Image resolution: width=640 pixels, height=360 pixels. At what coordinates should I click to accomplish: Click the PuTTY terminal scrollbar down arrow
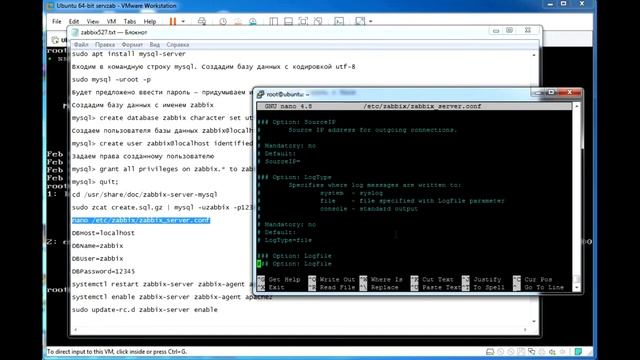[577, 287]
